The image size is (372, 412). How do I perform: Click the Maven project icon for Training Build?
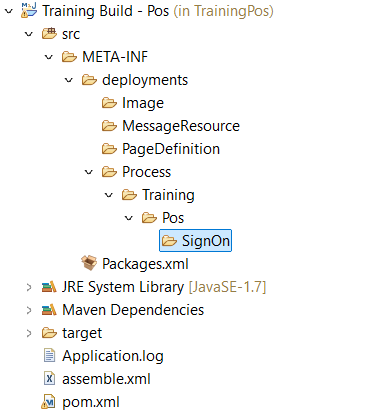tap(29, 10)
